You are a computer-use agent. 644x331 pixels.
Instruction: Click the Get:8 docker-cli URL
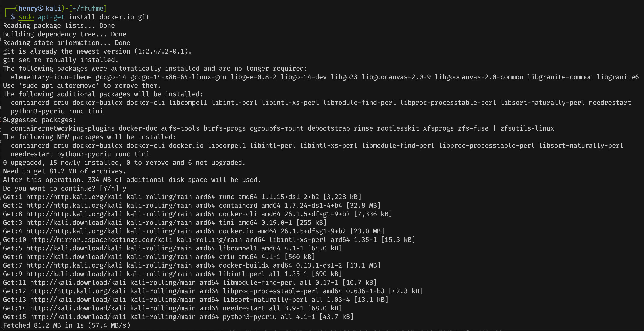[74, 214]
